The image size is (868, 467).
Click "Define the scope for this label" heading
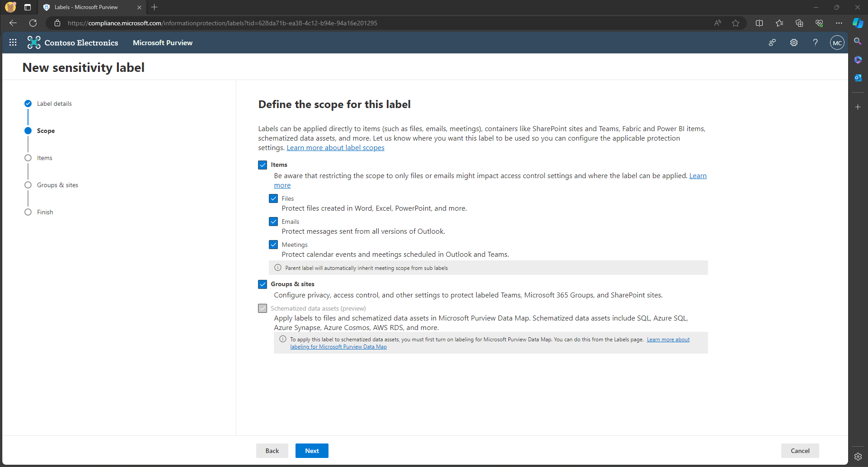334,104
